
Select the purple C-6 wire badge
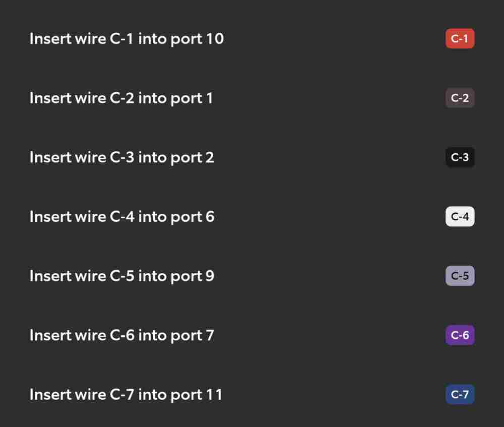(460, 335)
